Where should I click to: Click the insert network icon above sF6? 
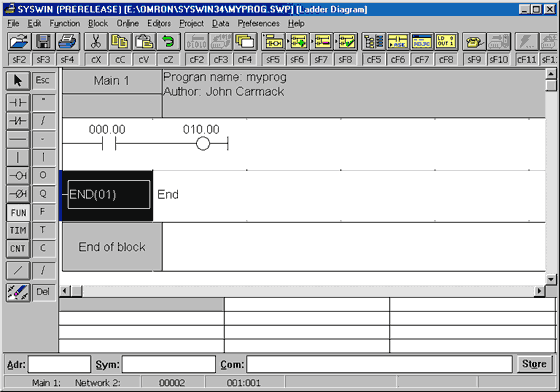pos(298,42)
